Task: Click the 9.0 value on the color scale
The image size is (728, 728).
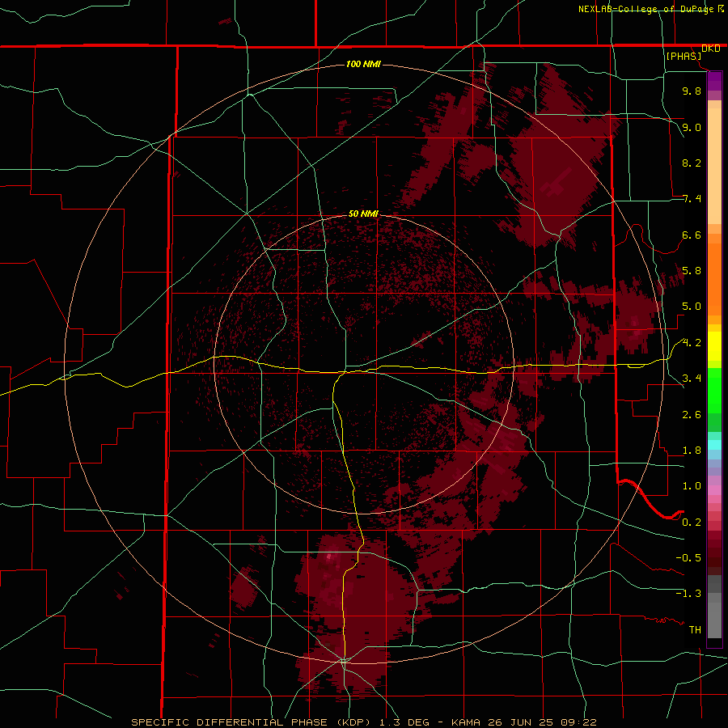Action: click(x=692, y=127)
